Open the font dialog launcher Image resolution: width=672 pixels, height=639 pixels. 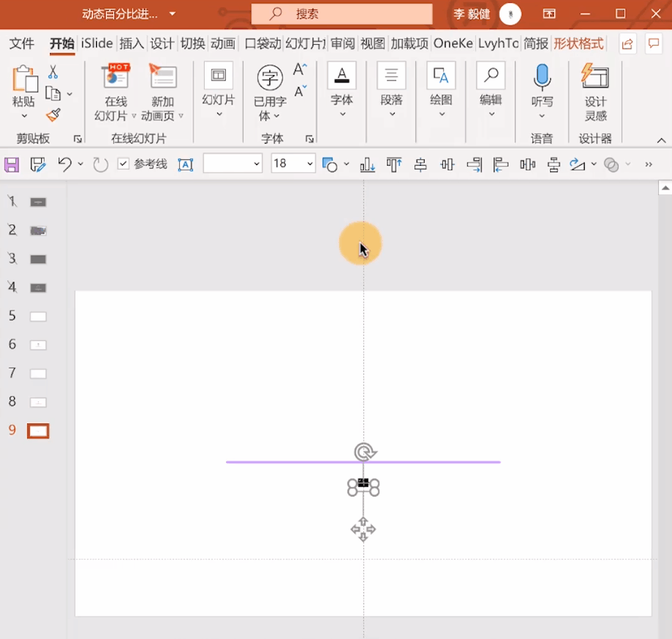tap(310, 139)
